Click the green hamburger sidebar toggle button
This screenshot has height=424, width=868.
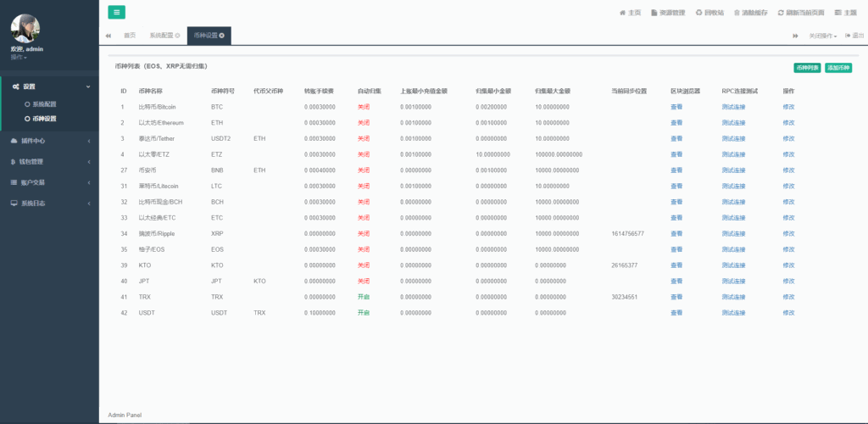pyautogui.click(x=117, y=12)
